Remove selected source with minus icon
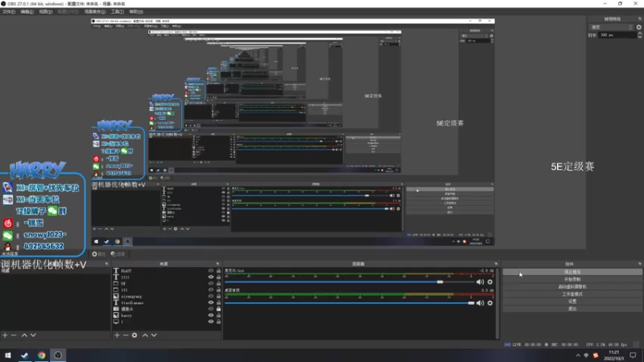The image size is (644, 362). click(126, 335)
